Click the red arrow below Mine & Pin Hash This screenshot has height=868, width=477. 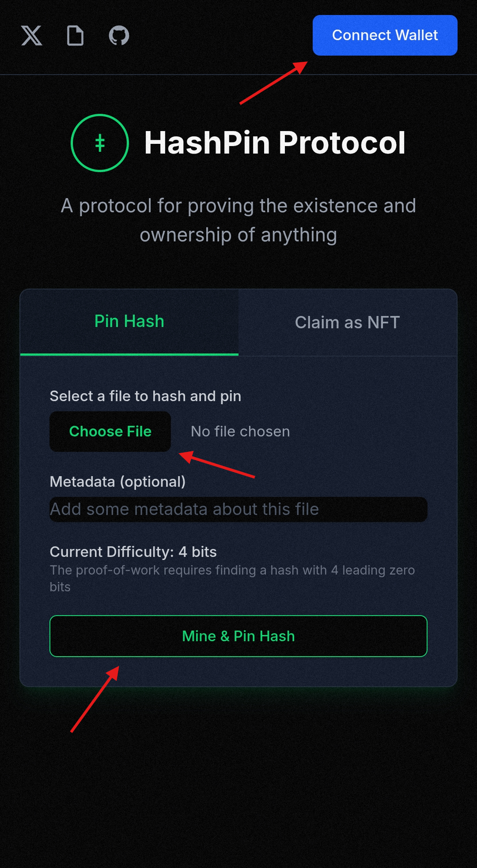tap(95, 699)
